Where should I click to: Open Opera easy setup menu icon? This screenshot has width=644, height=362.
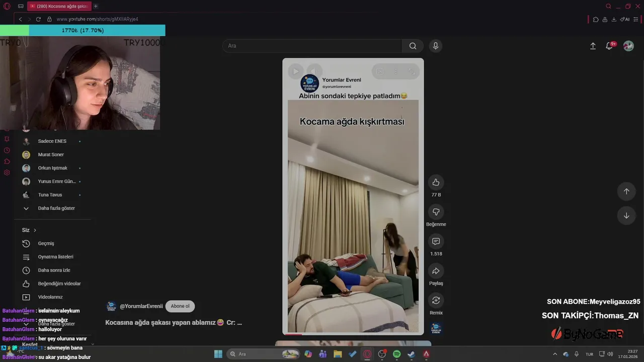635,19
